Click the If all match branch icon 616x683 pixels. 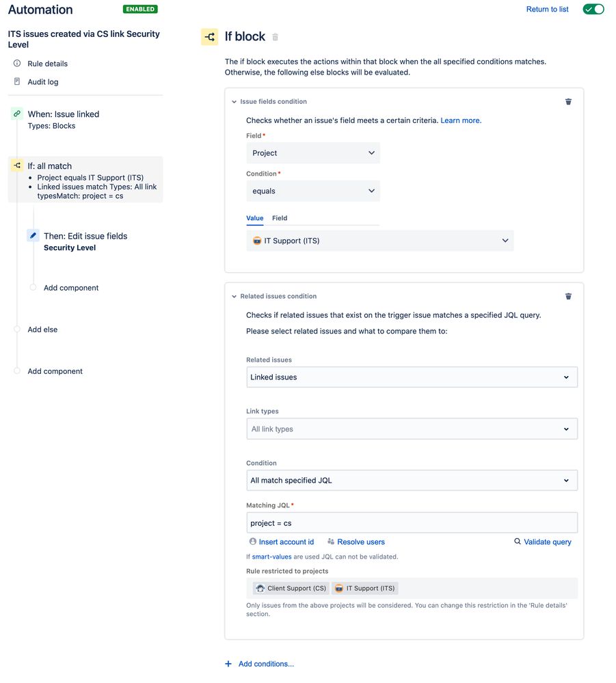pyautogui.click(x=17, y=165)
